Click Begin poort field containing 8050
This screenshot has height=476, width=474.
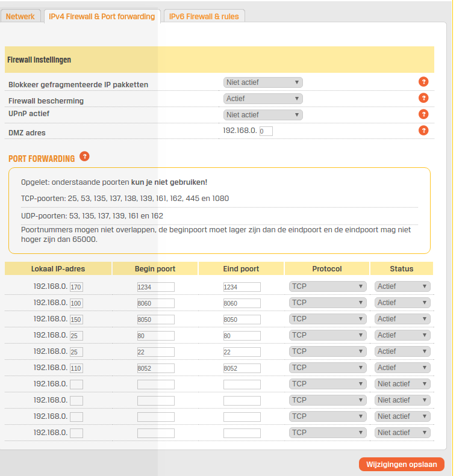tap(155, 320)
